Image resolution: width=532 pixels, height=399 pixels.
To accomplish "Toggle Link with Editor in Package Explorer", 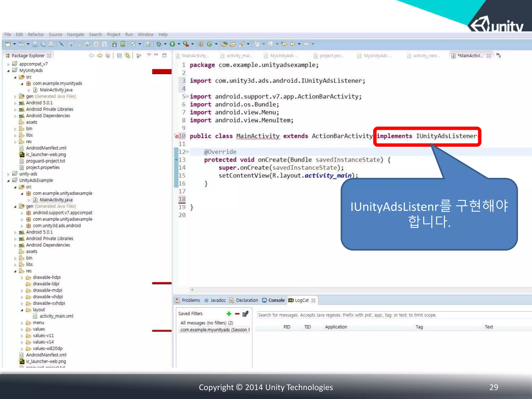I will 128,56.
